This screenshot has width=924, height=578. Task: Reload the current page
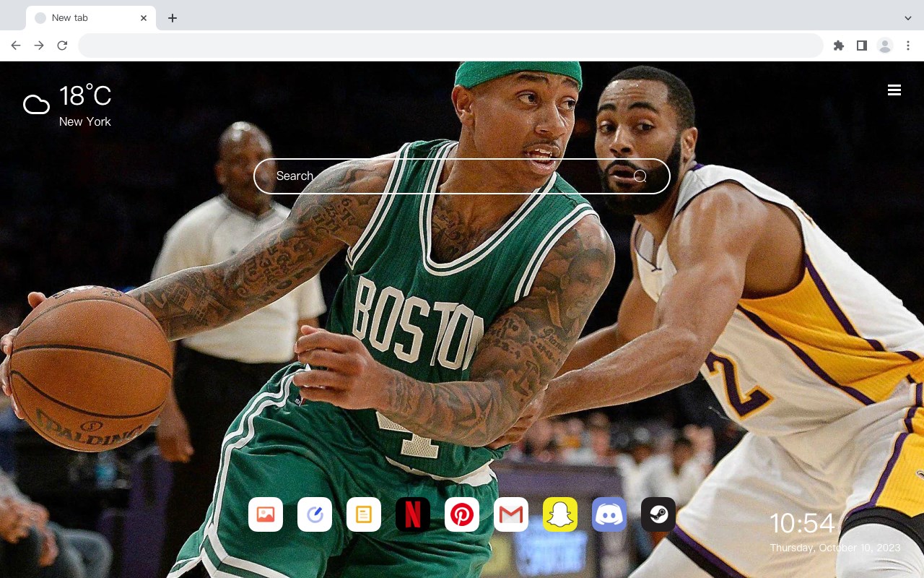[62, 46]
